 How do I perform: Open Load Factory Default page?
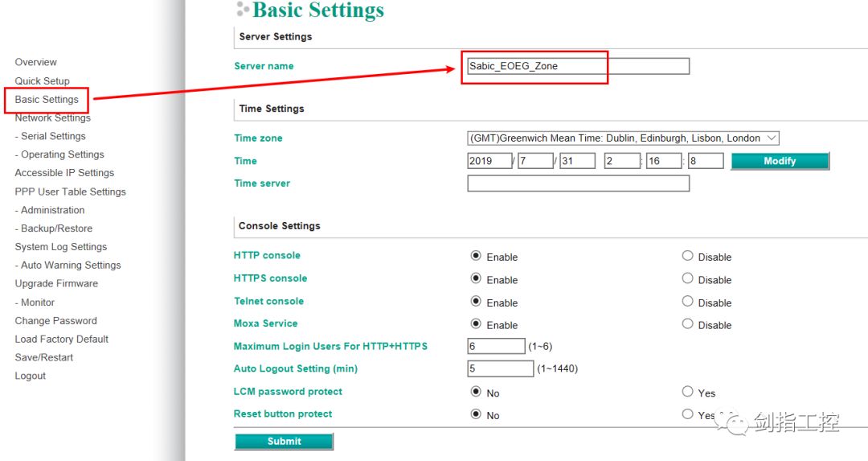point(61,339)
